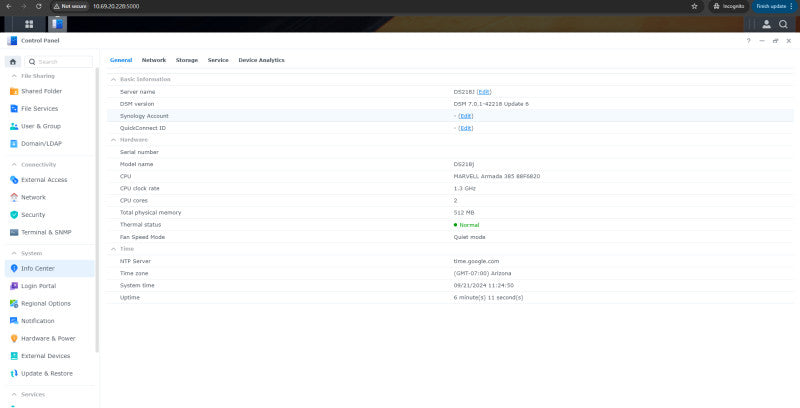Click Quiet mode fan speed value

click(469, 237)
